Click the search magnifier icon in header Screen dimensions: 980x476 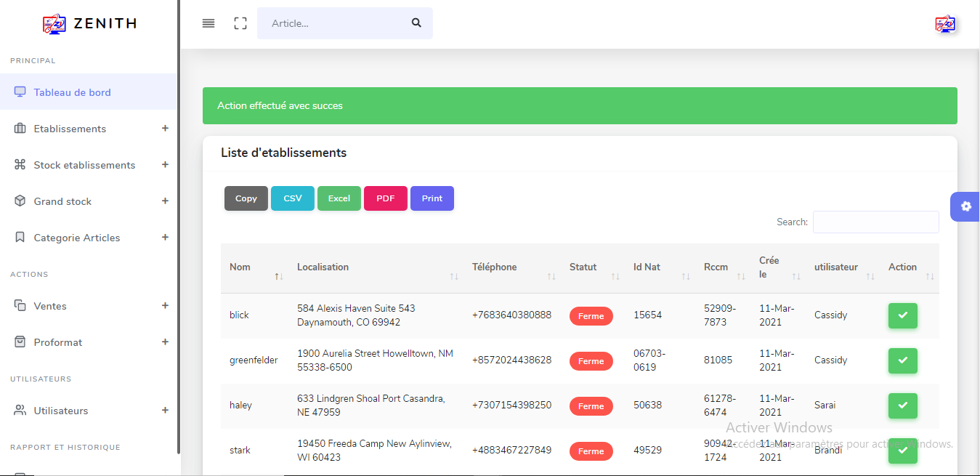(x=416, y=23)
